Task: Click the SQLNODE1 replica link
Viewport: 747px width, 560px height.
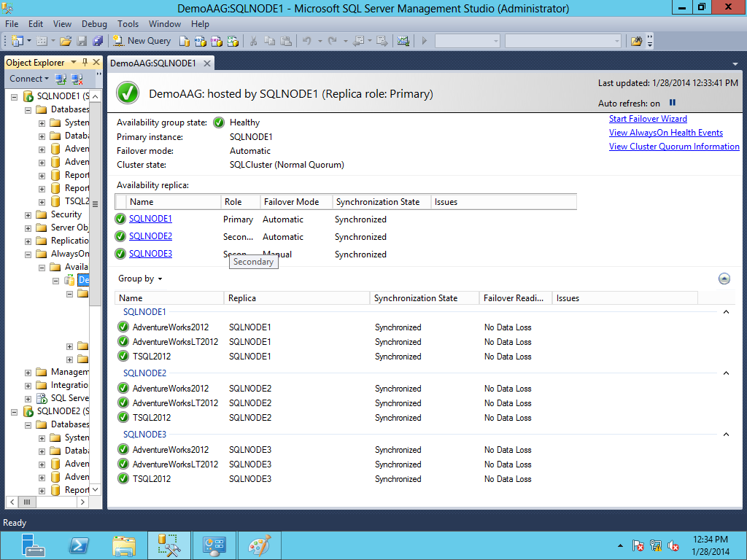Action: click(x=150, y=219)
